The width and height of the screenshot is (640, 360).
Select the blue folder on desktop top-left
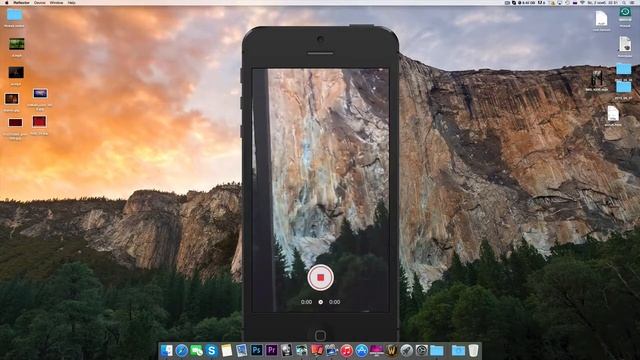click(x=14, y=16)
